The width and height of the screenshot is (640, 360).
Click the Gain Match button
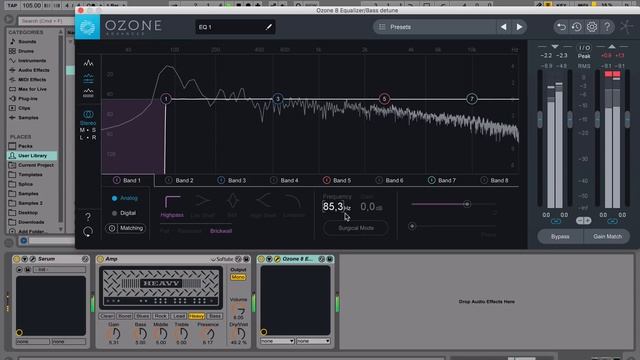607,236
